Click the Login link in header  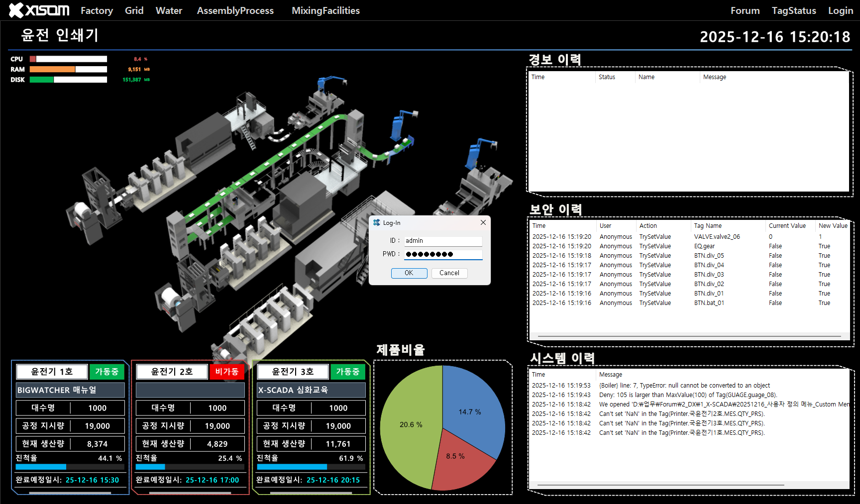click(x=840, y=10)
